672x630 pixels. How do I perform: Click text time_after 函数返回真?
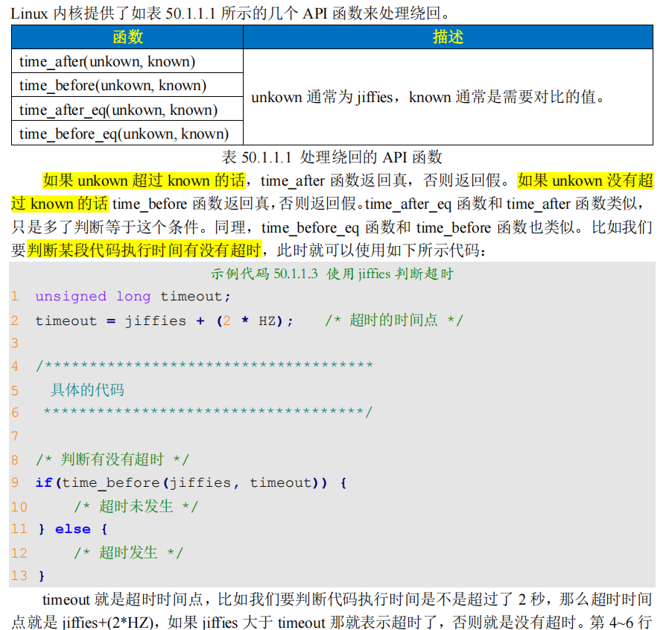point(333,180)
